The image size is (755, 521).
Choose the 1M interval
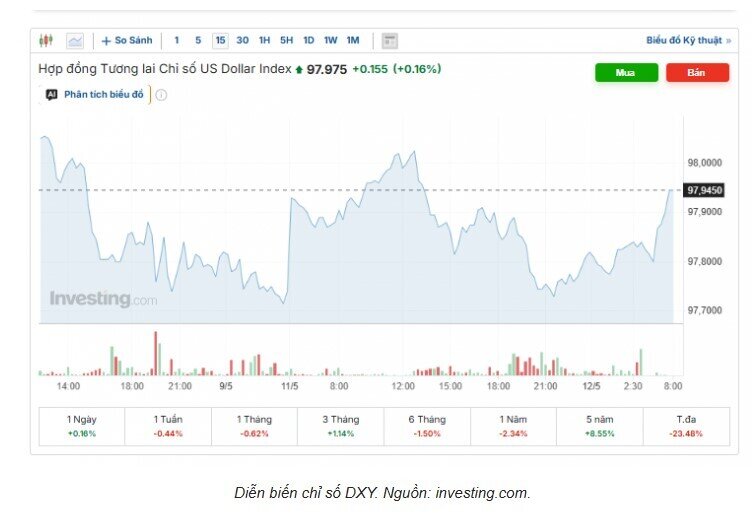353,40
